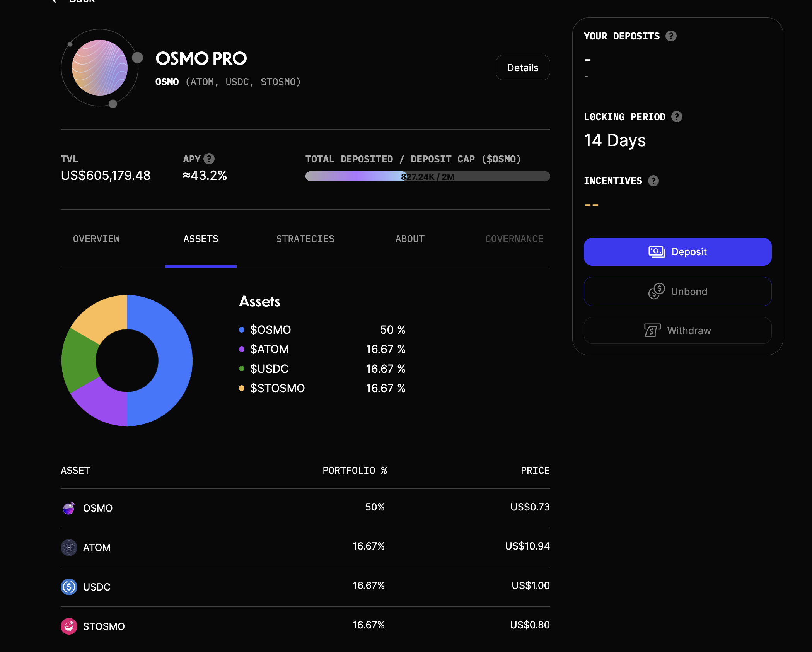Click the OSMO PRO vault logo

tap(100, 68)
